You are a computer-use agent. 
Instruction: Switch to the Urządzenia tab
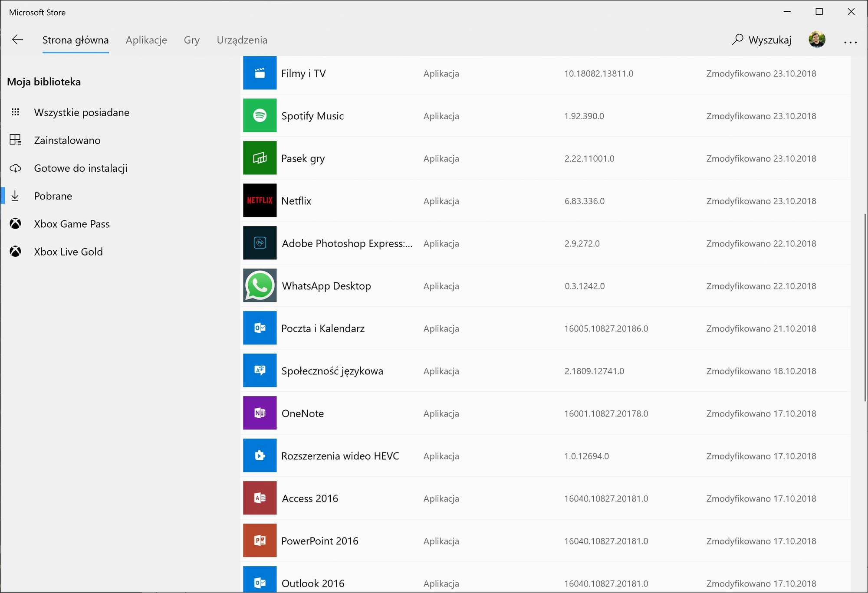pos(242,40)
